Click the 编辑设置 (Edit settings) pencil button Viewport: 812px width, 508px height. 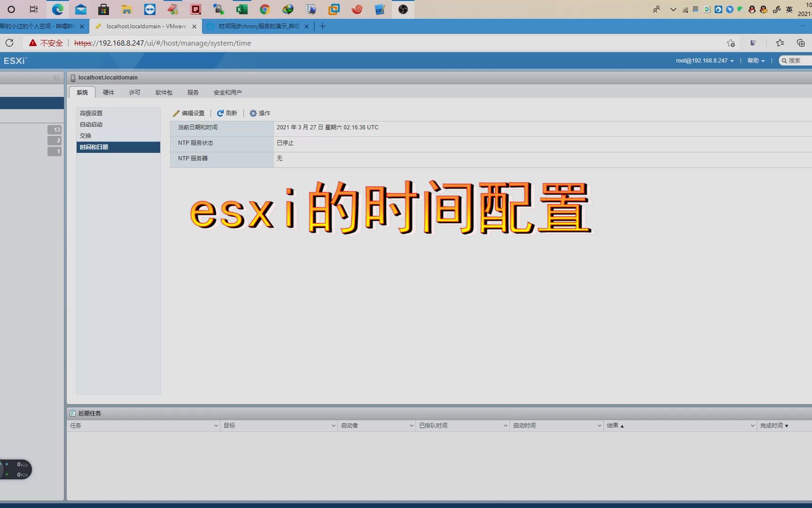(x=189, y=113)
